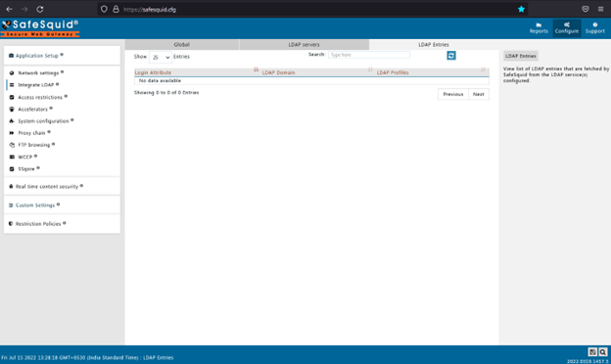This screenshot has width=611, height=364.
Task: Click the browser address bar
Action: (311, 9)
